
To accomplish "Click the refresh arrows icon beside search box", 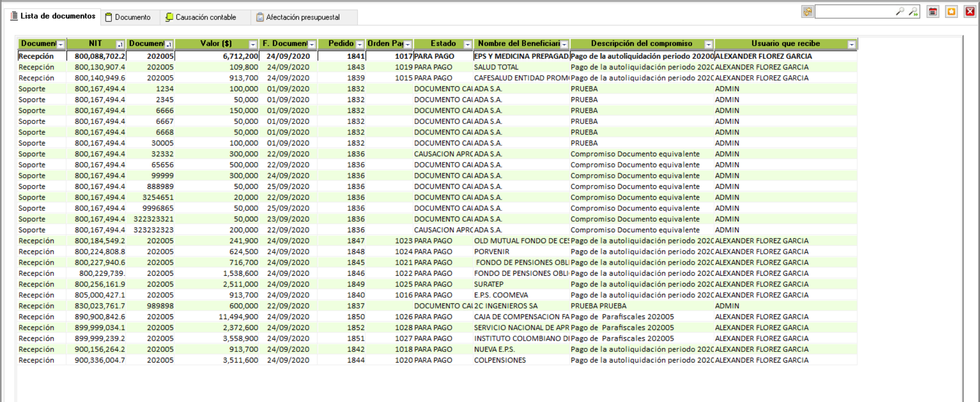I will (807, 12).
